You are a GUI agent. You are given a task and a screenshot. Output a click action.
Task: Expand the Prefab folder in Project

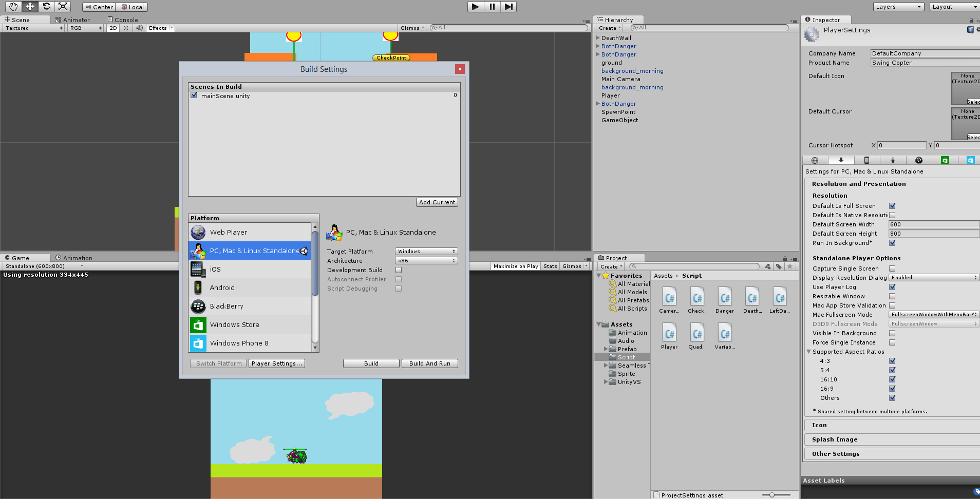[606, 349]
